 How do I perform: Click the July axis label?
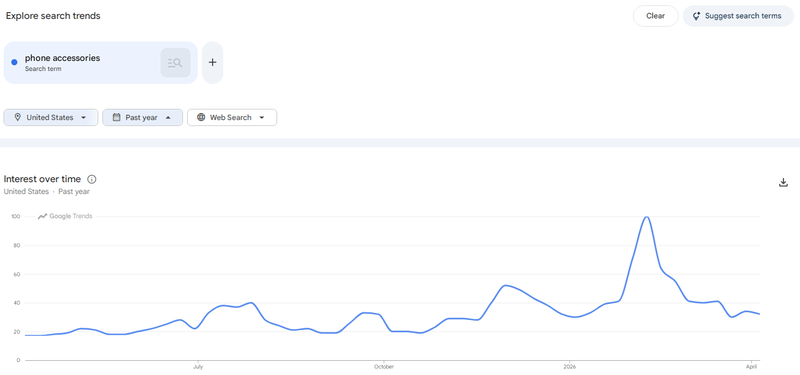pyautogui.click(x=198, y=366)
